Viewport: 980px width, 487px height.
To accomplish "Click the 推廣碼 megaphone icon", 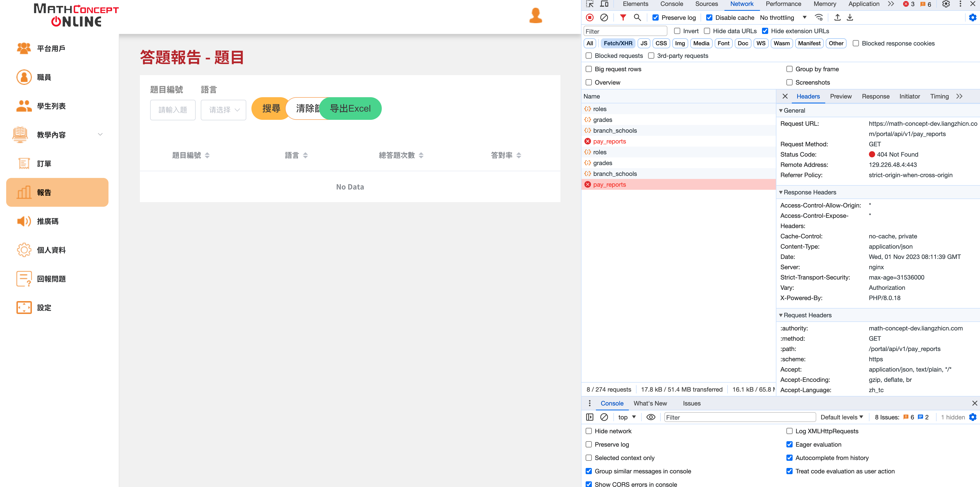I will pyautogui.click(x=24, y=221).
